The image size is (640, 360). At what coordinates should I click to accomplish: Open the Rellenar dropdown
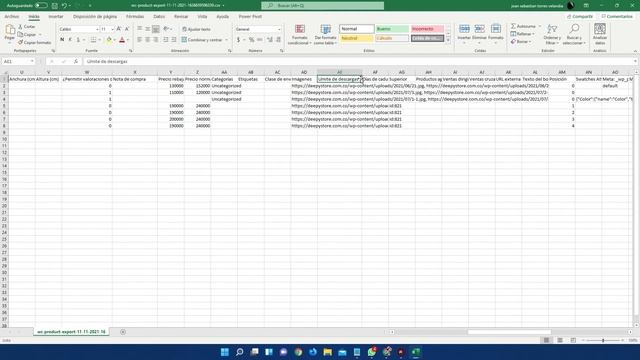522,34
